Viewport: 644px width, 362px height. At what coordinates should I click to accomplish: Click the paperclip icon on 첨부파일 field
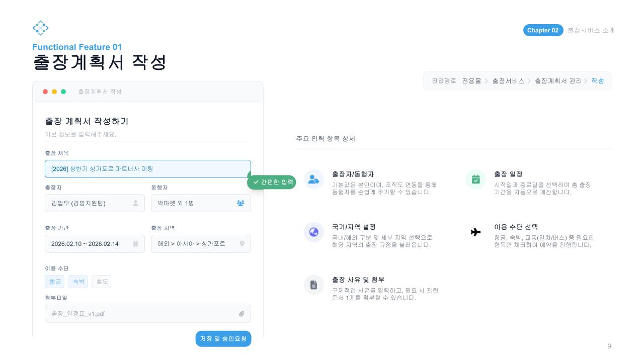(x=242, y=314)
